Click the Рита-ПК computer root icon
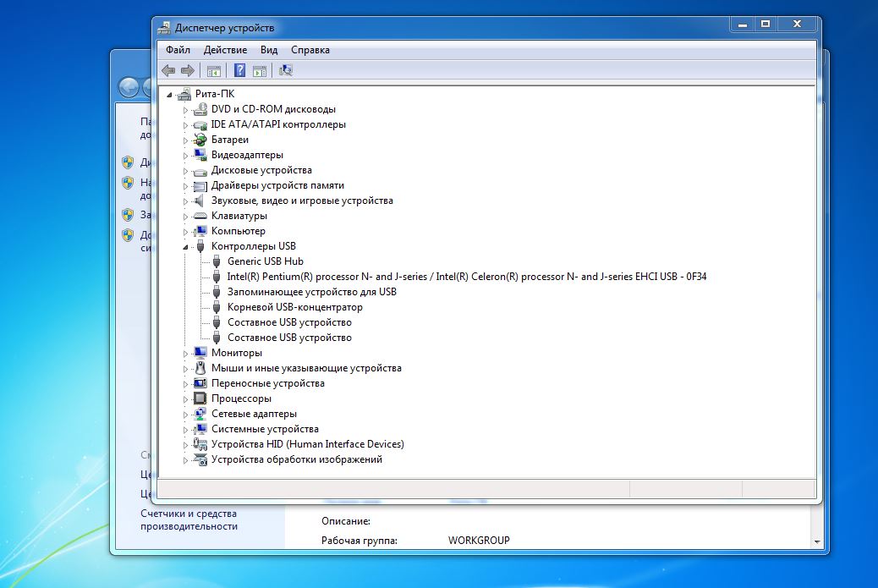This screenshot has height=588, width=878. tap(184, 94)
